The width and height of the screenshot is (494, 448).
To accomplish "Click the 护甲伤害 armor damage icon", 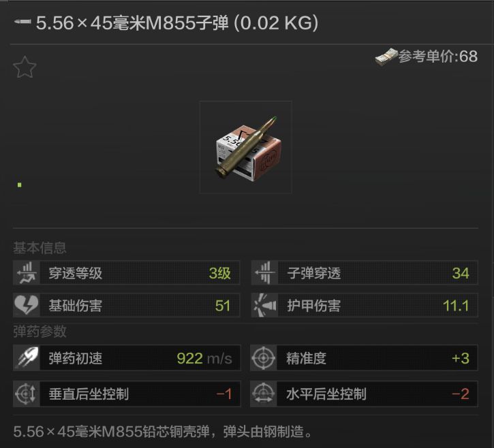I will [264, 305].
